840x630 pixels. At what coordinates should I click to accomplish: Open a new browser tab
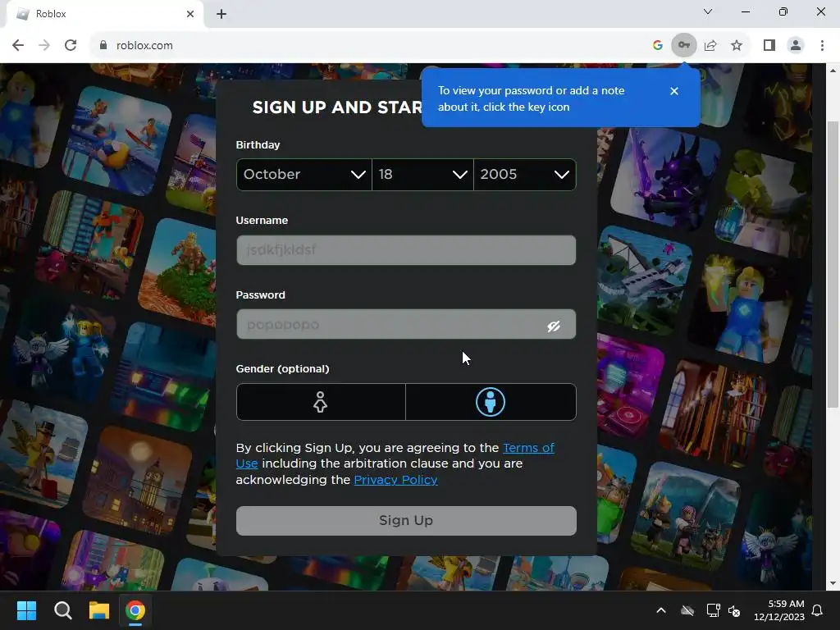pyautogui.click(x=221, y=14)
